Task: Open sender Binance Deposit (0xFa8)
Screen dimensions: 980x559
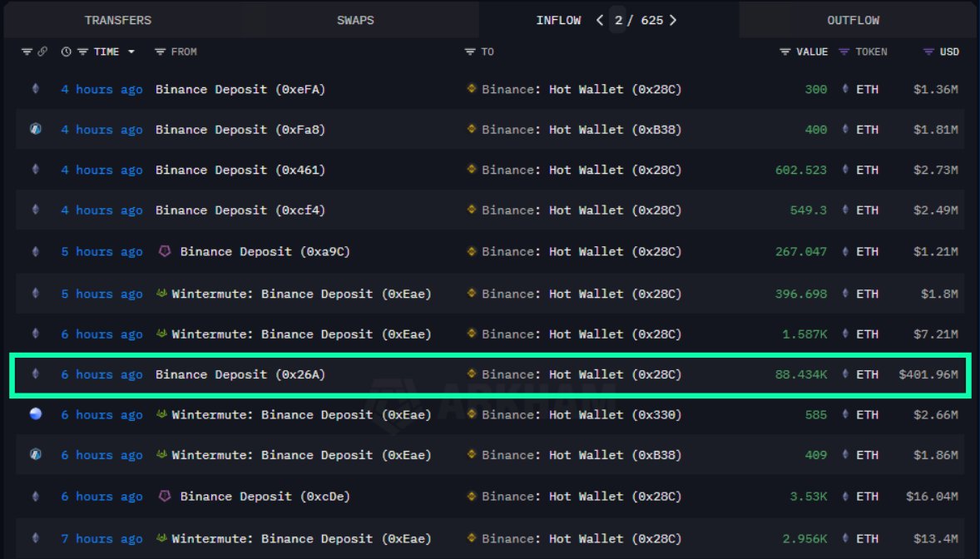Action: [x=240, y=130]
